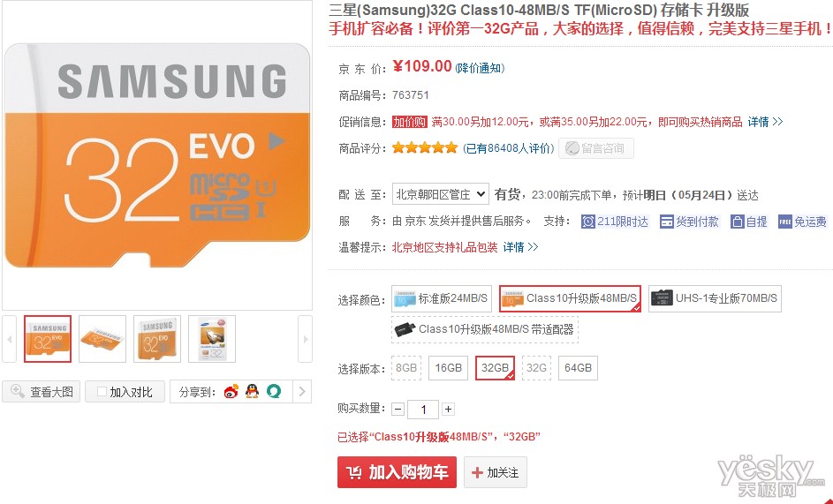Choose the 64GB capacity version
The image size is (833, 504).
click(x=578, y=368)
